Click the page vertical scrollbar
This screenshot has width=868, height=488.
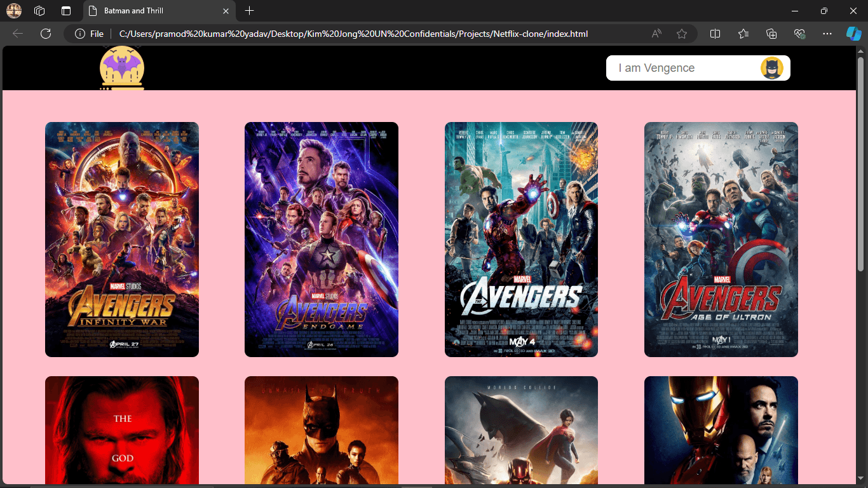coord(861,164)
